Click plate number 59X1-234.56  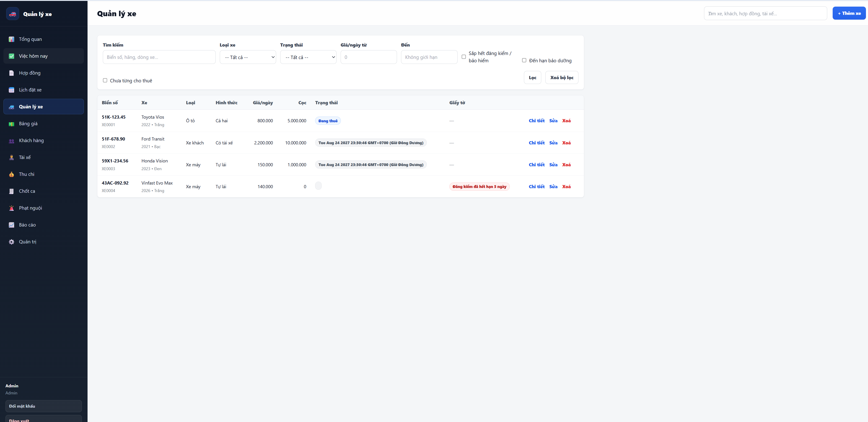coord(115,161)
